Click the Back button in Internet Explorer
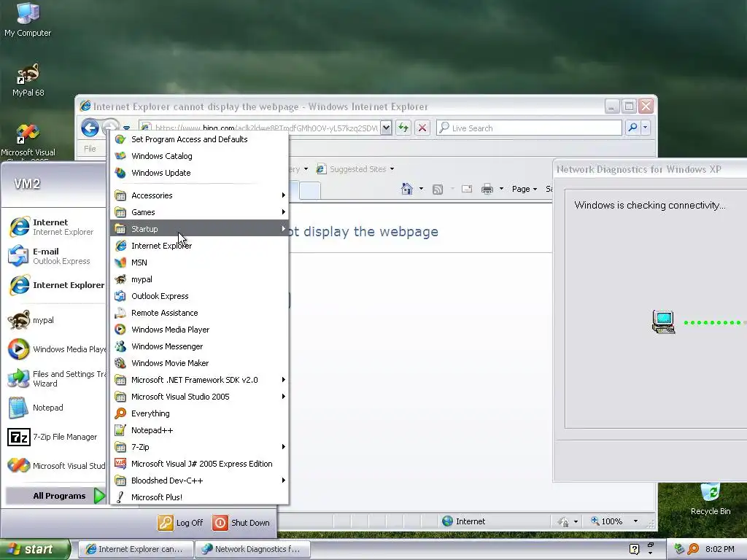This screenshot has height=560, width=747. [90, 128]
